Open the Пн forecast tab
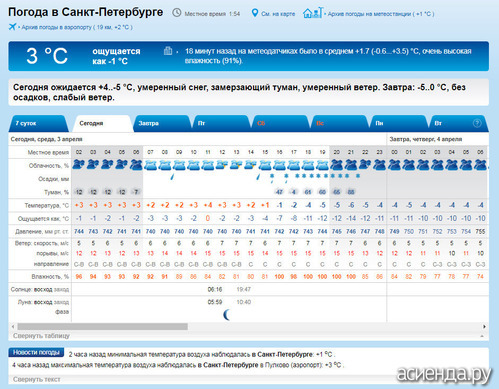Screen dimensions: 499x389 tap(399, 123)
